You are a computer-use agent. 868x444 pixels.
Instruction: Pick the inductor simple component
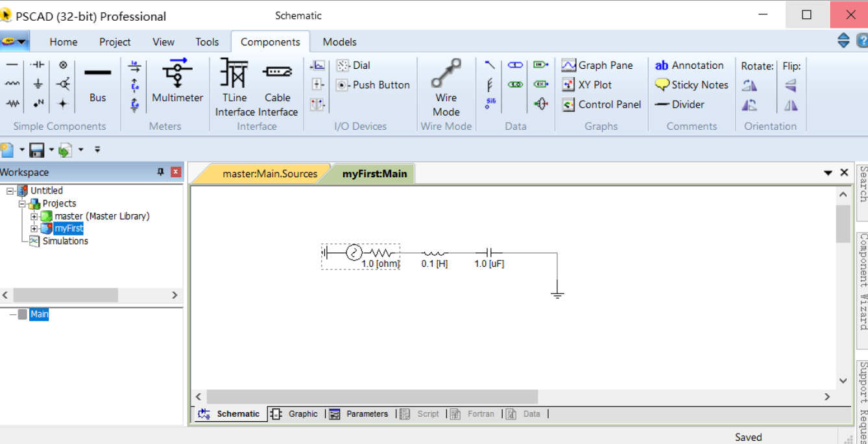[x=12, y=84]
